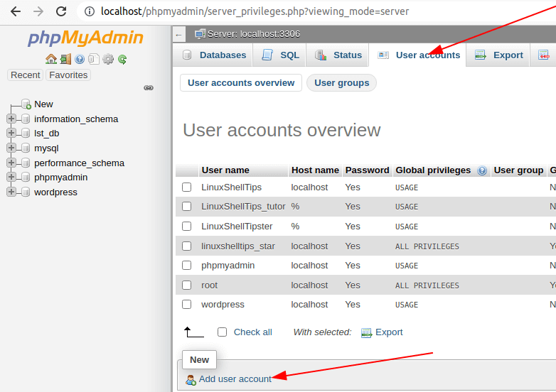Click the browser forward arrow
This screenshot has width=556, height=392.
(38, 11)
